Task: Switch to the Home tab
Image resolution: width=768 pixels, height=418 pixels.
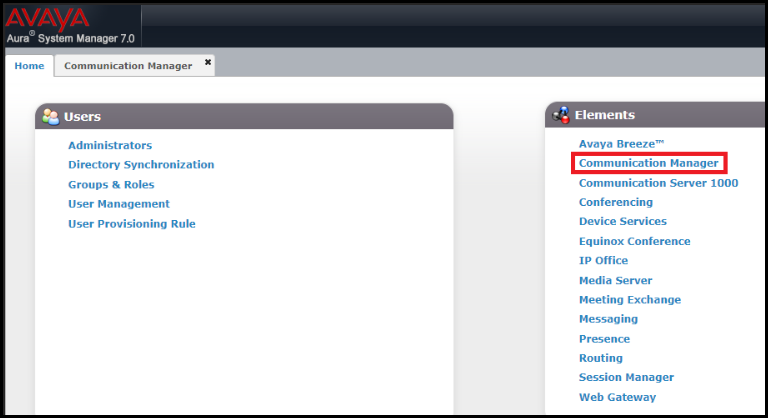Action: pos(29,66)
